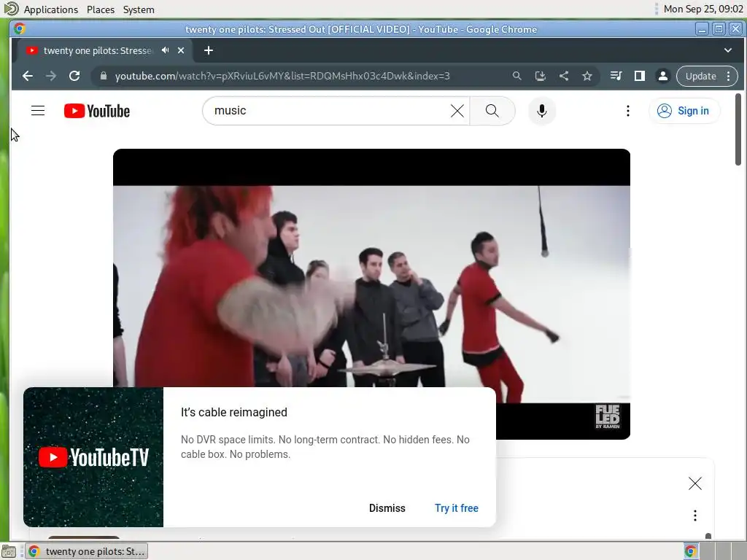Open the Applications menu
Viewport: 747px width, 560px height.
coord(50,9)
